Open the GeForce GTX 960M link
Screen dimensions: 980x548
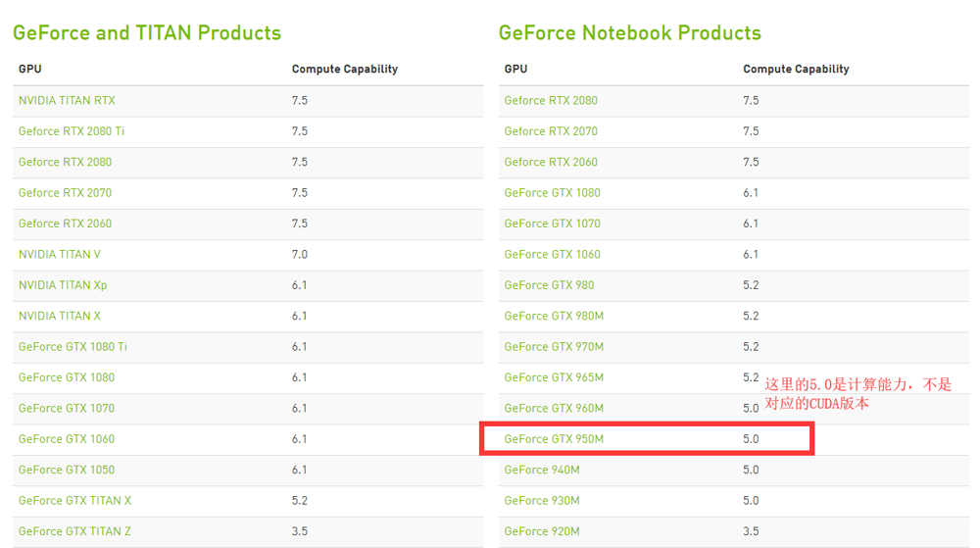tap(554, 408)
